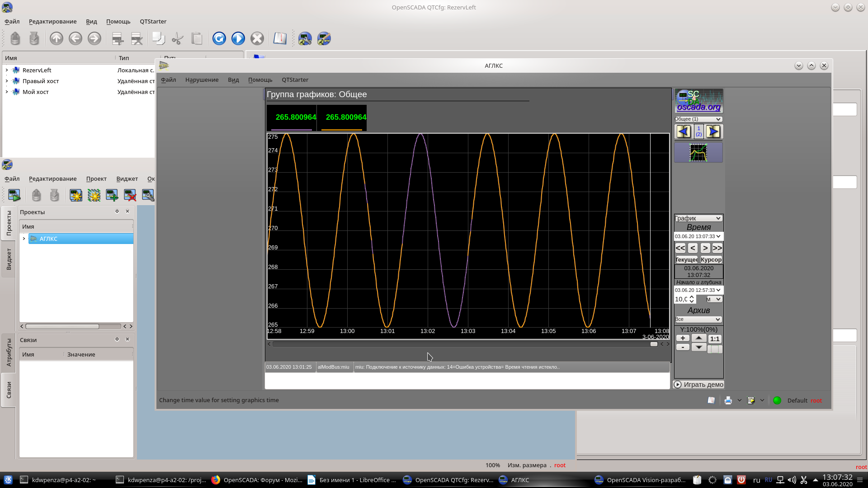Image resolution: width=868 pixels, height=488 pixels.
Task: Click the run project execution icon
Action: 14,195
